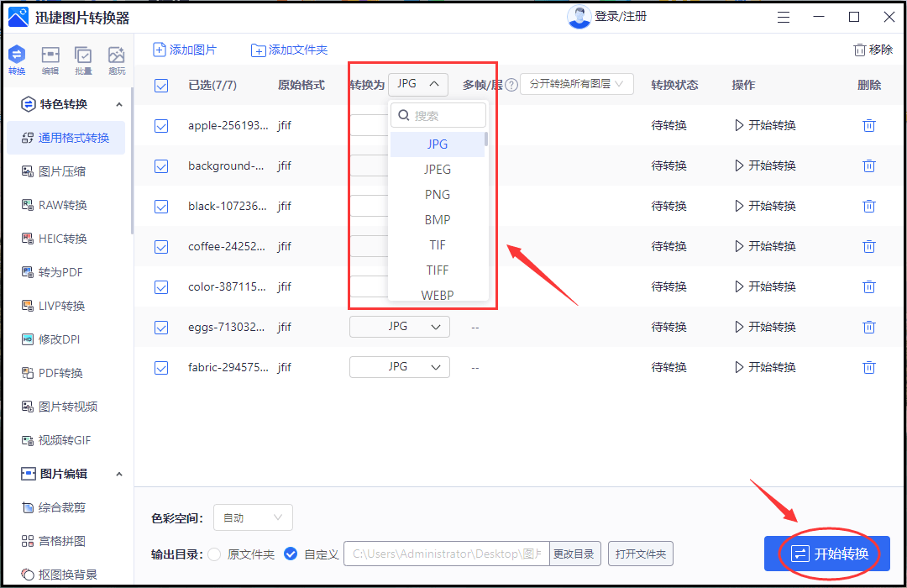Open the hamburger menu icon in title bar
The width and height of the screenshot is (907, 588).
pyautogui.click(x=784, y=18)
